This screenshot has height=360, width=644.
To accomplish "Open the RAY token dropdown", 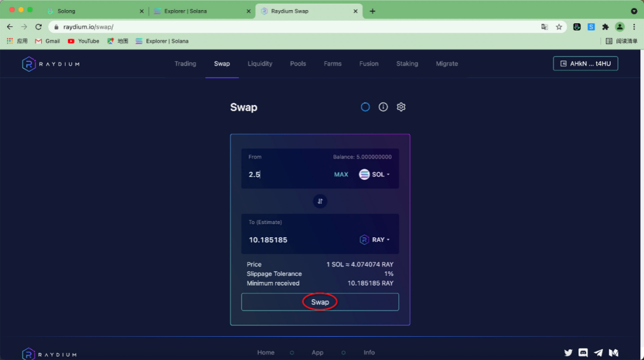I will [374, 240].
